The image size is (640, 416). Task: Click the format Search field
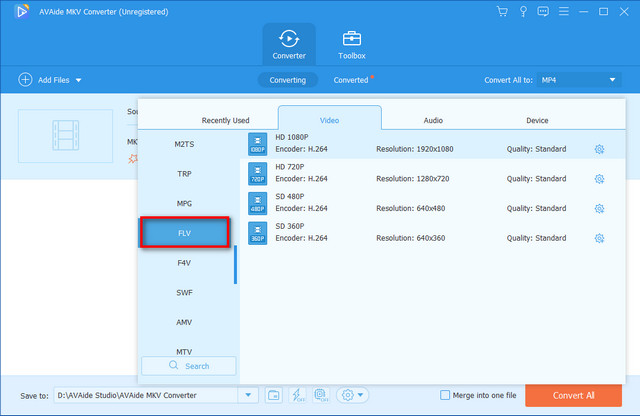[x=189, y=366]
